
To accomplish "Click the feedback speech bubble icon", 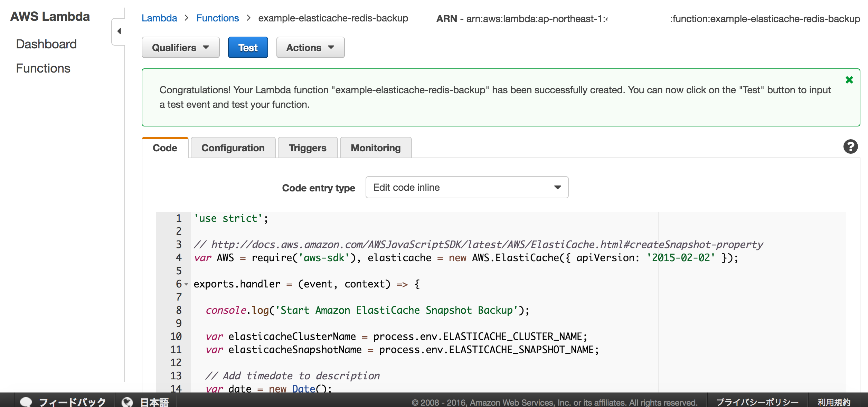I will [x=26, y=402].
